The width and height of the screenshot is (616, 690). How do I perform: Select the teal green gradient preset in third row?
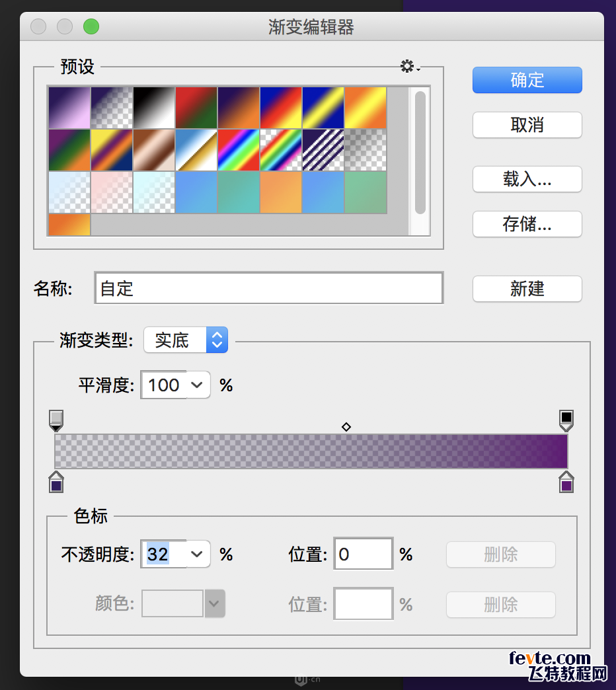click(x=239, y=192)
